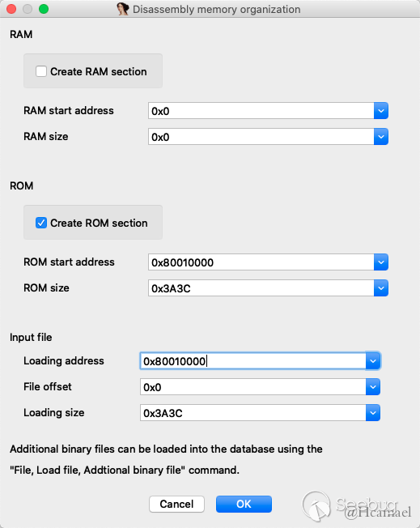Focus the RAM size text field
The height and width of the screenshot is (528, 420).
[x=261, y=137]
